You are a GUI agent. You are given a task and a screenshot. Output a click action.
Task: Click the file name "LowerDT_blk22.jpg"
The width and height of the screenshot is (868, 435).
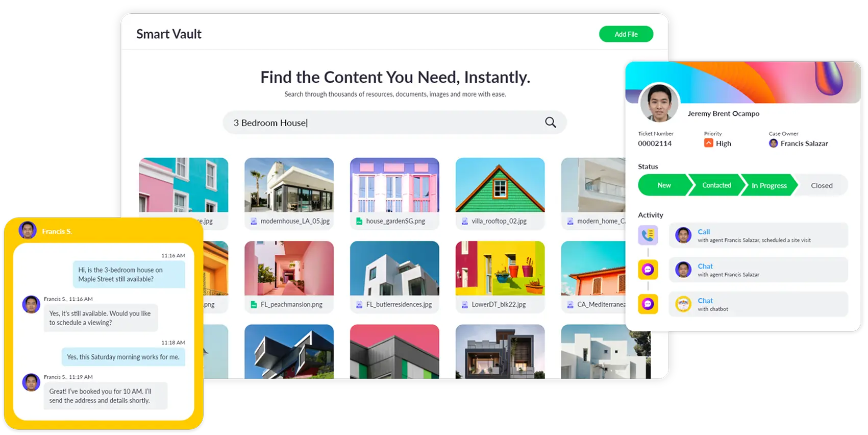[x=499, y=304]
